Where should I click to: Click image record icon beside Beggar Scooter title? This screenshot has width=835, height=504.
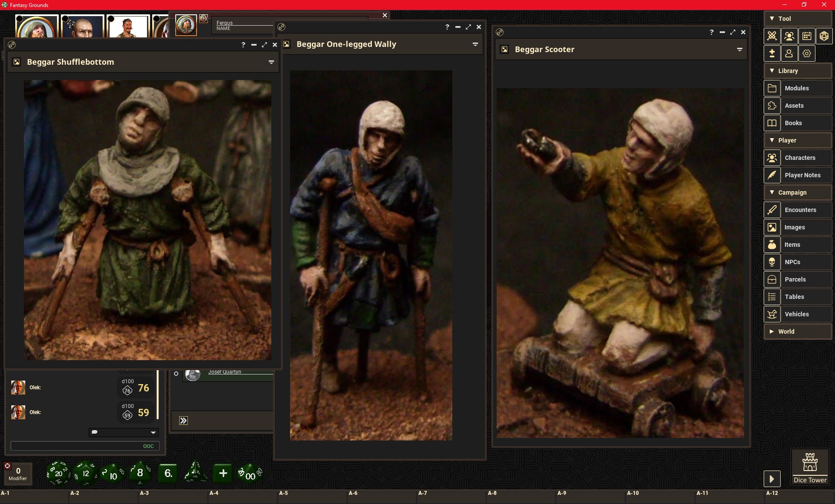pos(504,50)
